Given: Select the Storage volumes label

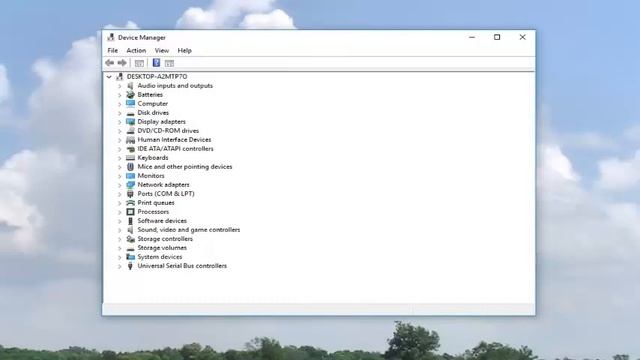Looking at the screenshot, I should click(x=162, y=248).
